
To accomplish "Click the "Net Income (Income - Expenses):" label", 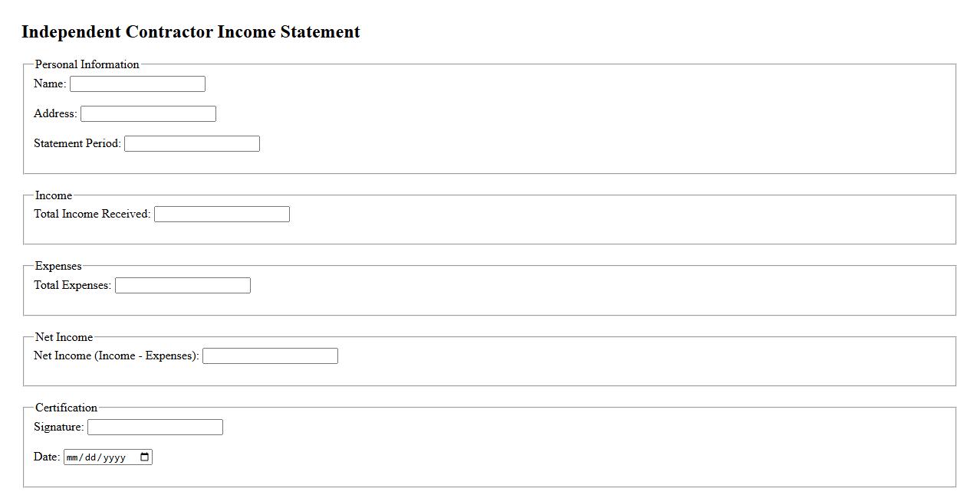I will click(117, 355).
